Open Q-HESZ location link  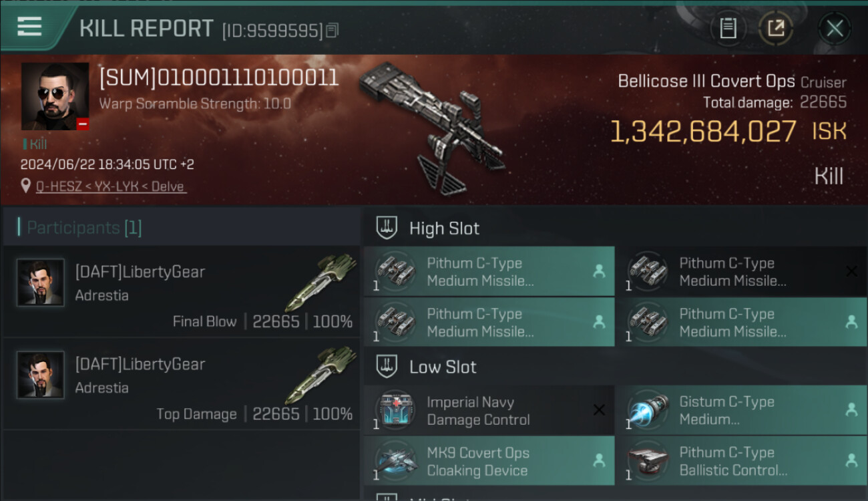pos(111,186)
